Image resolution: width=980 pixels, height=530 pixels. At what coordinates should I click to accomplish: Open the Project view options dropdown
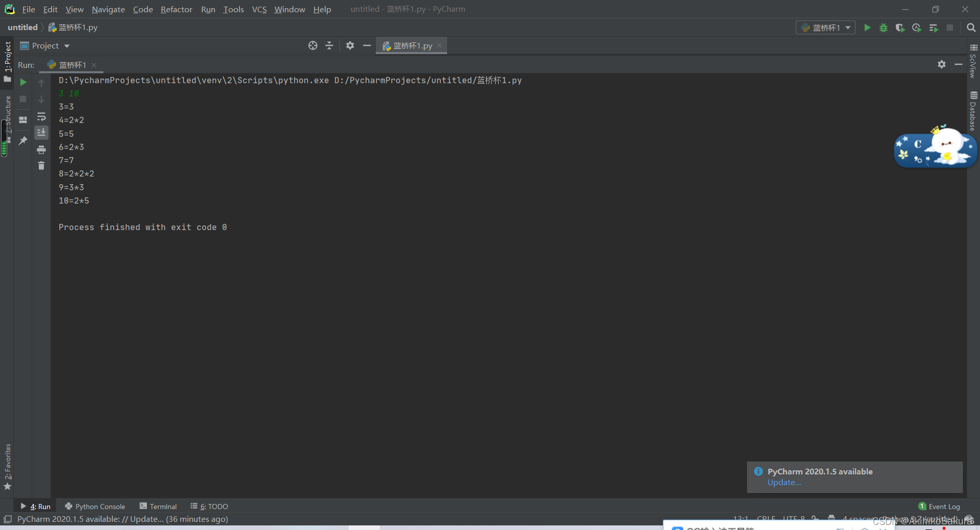pos(67,45)
